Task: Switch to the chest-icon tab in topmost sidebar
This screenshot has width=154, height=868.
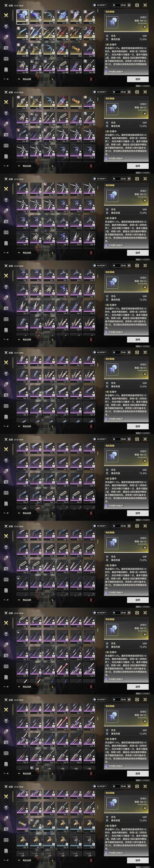Action: pos(6,48)
